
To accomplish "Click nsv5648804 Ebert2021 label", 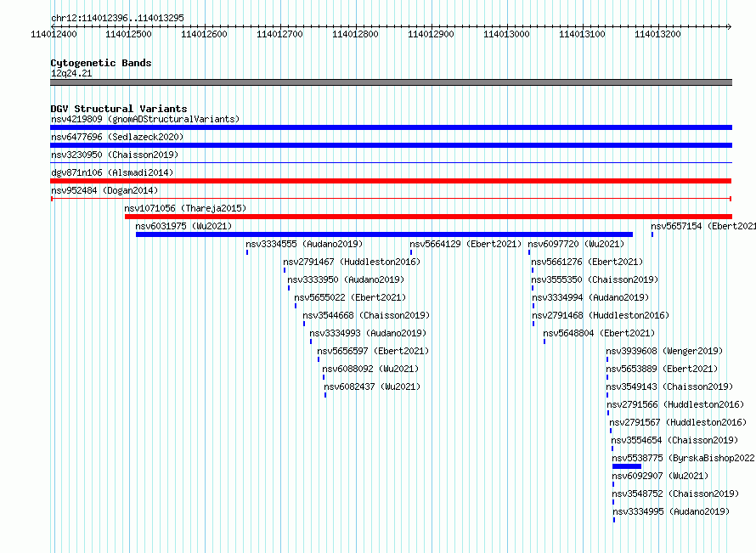I will coord(599,333).
